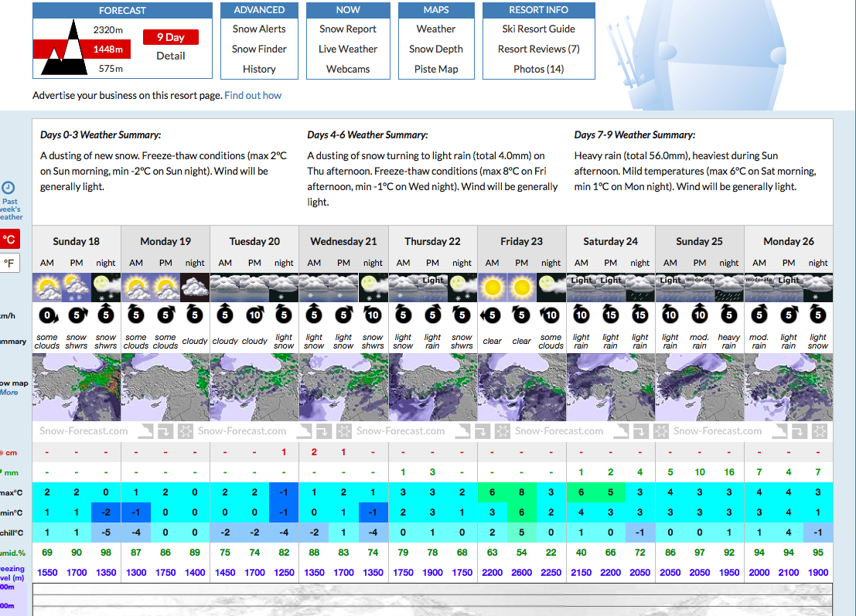The width and height of the screenshot is (856, 616).
Task: Click the Past week's weather clock icon
Action: click(x=9, y=188)
